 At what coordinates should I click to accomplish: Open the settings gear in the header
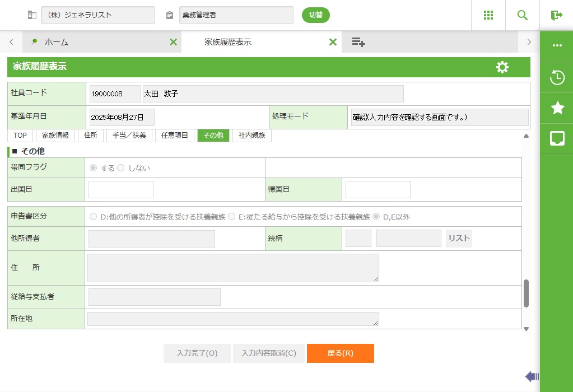point(502,67)
